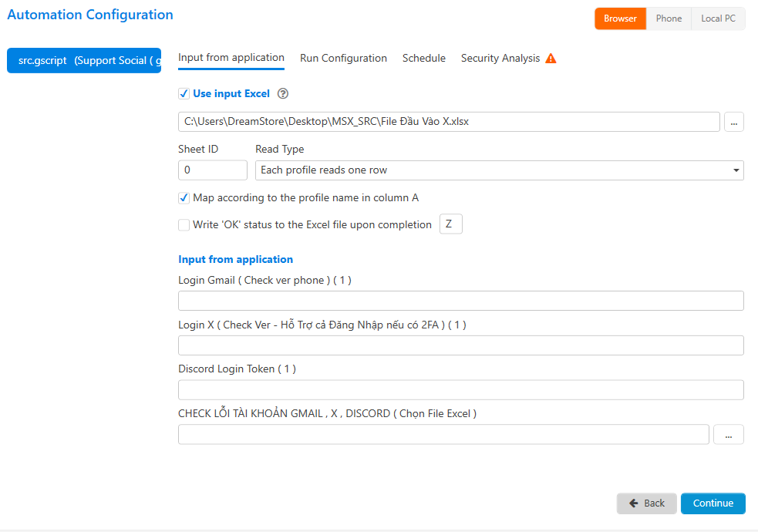Image resolution: width=758 pixels, height=532 pixels.
Task: Go to the Security Analysis tab
Action: coord(500,59)
